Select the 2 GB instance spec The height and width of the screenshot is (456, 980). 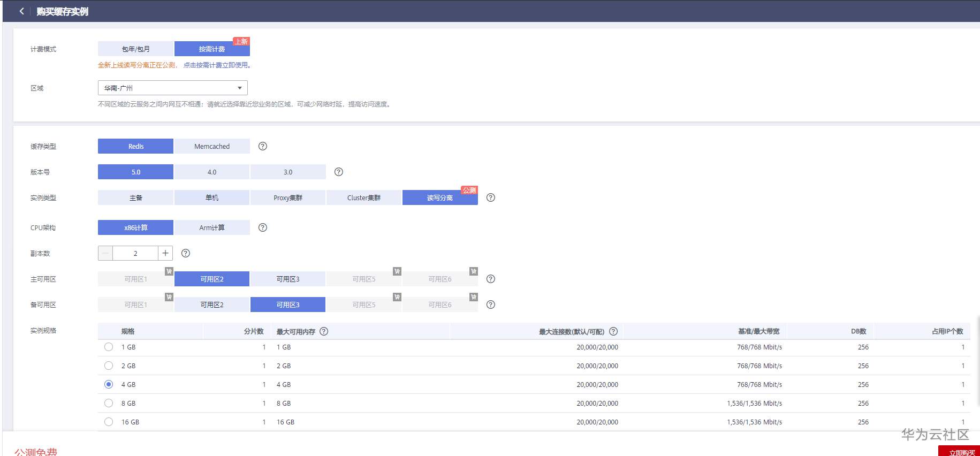[109, 366]
